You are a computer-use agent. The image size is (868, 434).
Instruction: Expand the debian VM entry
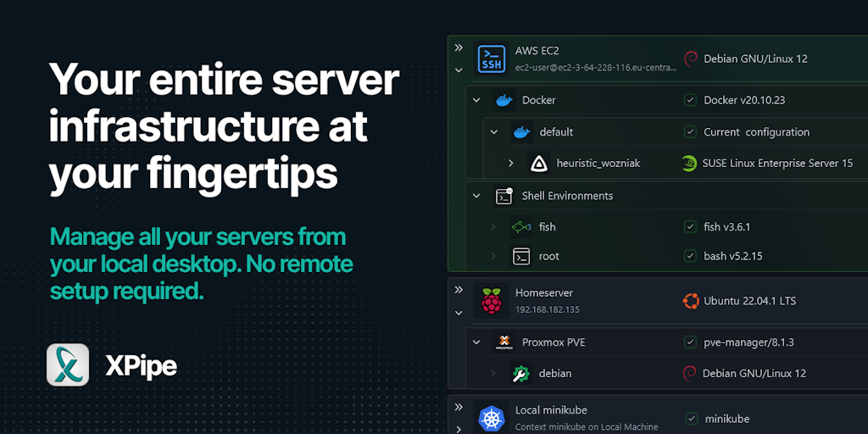493,374
